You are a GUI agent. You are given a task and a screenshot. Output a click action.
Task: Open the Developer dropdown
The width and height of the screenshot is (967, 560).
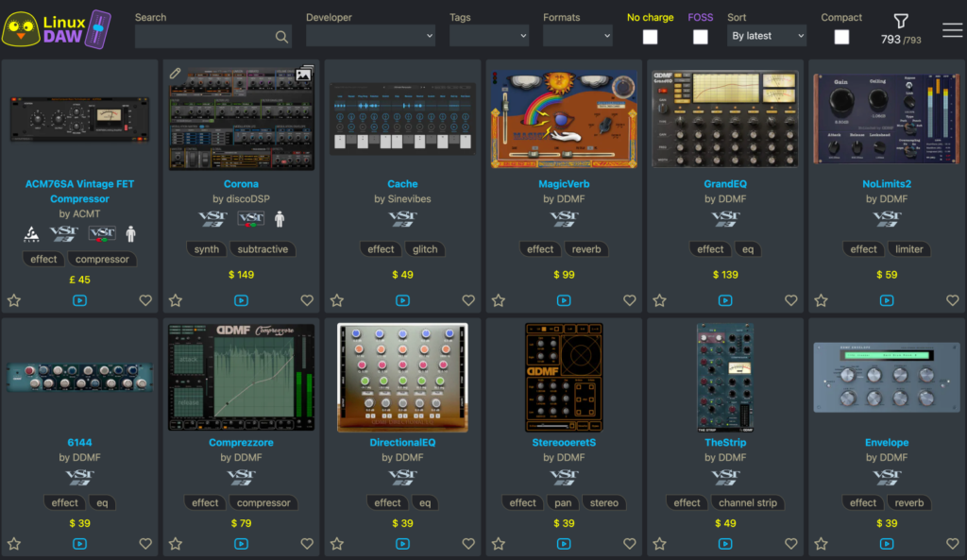tap(370, 36)
